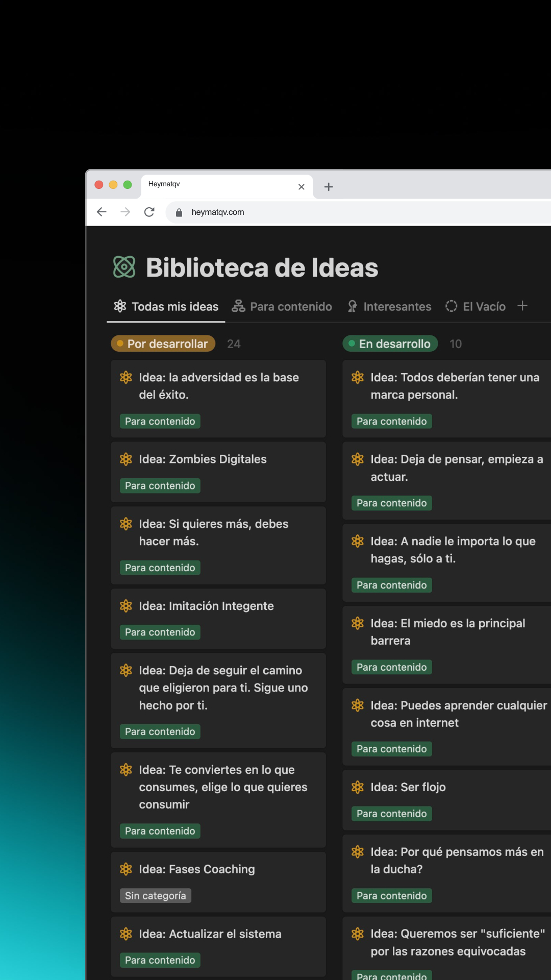Switch to the Para contenido tab
The image size is (551, 980).
click(x=282, y=307)
